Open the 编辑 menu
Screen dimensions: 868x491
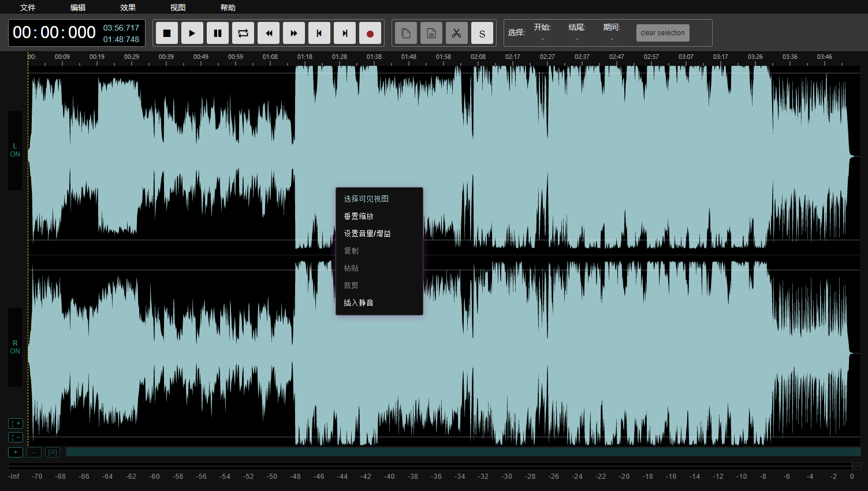78,8
